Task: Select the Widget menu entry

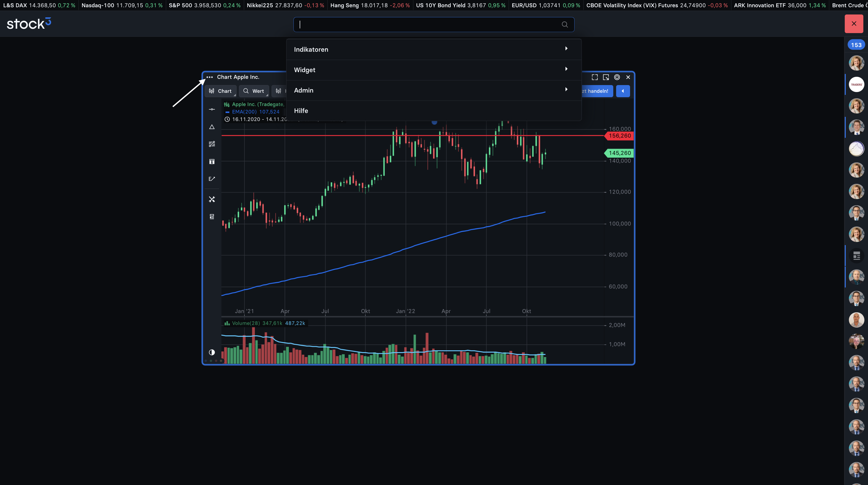Action: (x=434, y=70)
